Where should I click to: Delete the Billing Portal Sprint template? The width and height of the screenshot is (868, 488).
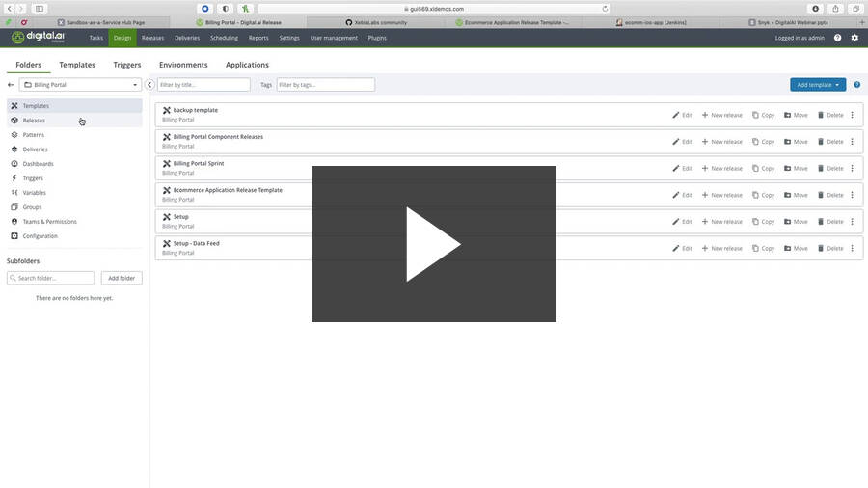(830, 168)
